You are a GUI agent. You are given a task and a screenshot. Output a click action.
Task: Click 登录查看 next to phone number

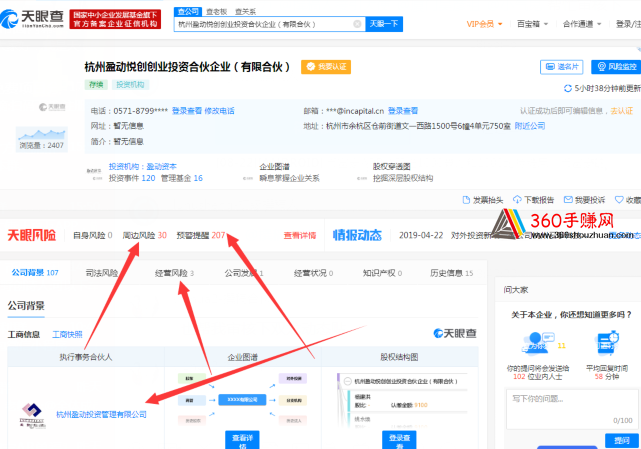[186, 111]
